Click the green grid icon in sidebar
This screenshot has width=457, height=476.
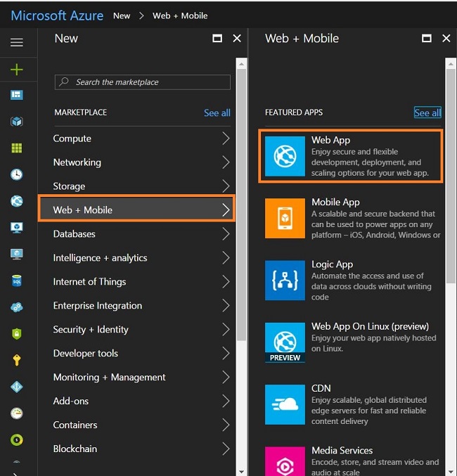(x=17, y=148)
